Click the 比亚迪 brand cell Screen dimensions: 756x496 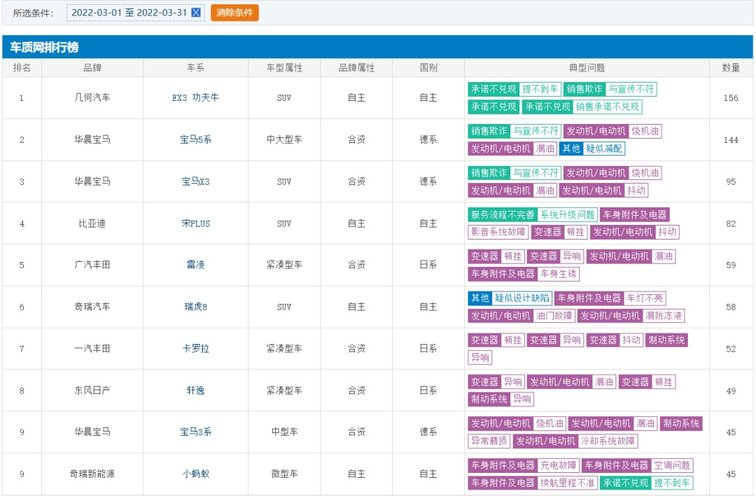pyautogui.click(x=92, y=224)
